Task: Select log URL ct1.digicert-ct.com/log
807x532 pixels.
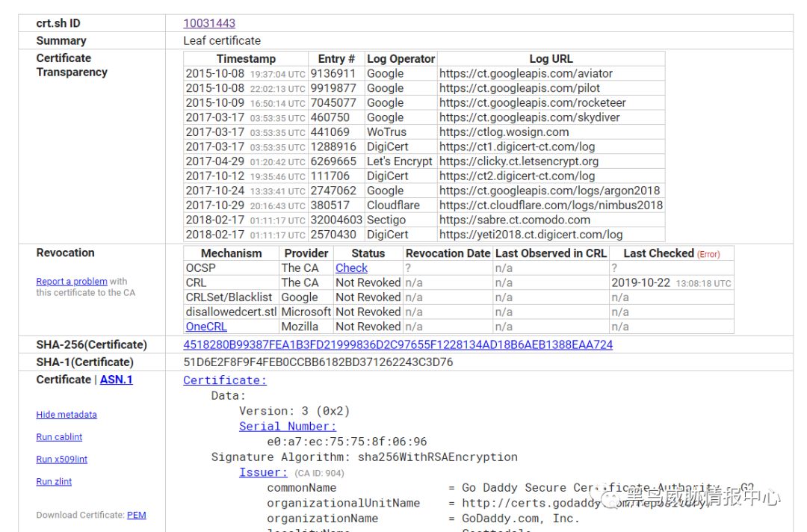Action: [517, 146]
